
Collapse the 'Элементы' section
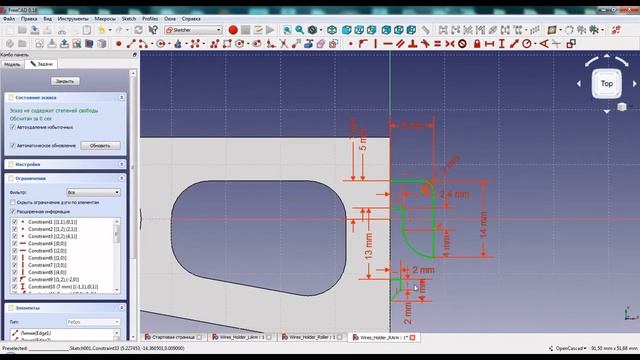pos(122,308)
